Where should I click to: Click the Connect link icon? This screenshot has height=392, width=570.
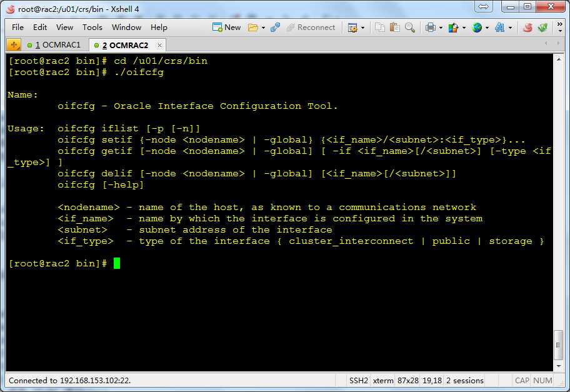coord(275,28)
